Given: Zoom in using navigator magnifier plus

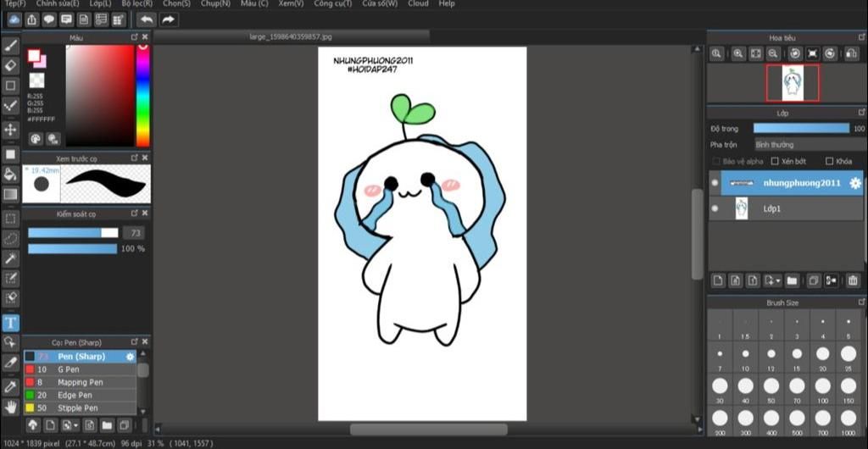Looking at the screenshot, I should (x=738, y=53).
